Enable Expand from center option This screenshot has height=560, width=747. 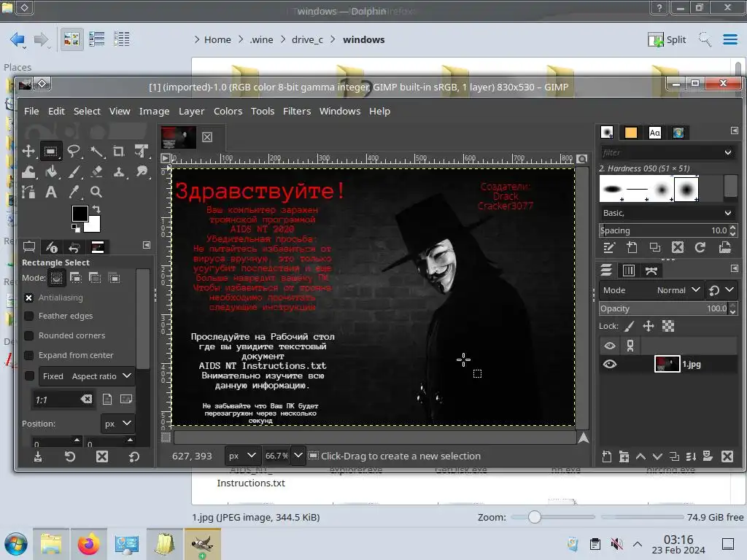28,355
